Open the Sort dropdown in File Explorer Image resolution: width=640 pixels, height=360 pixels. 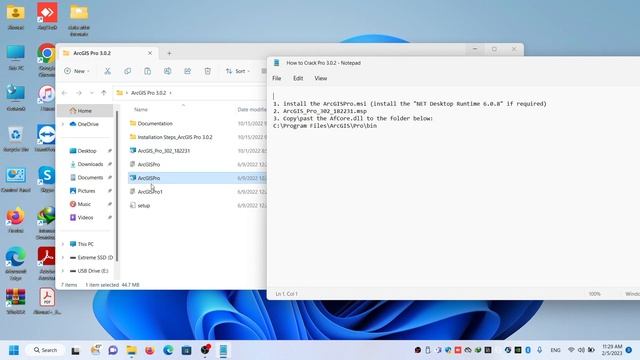click(238, 71)
